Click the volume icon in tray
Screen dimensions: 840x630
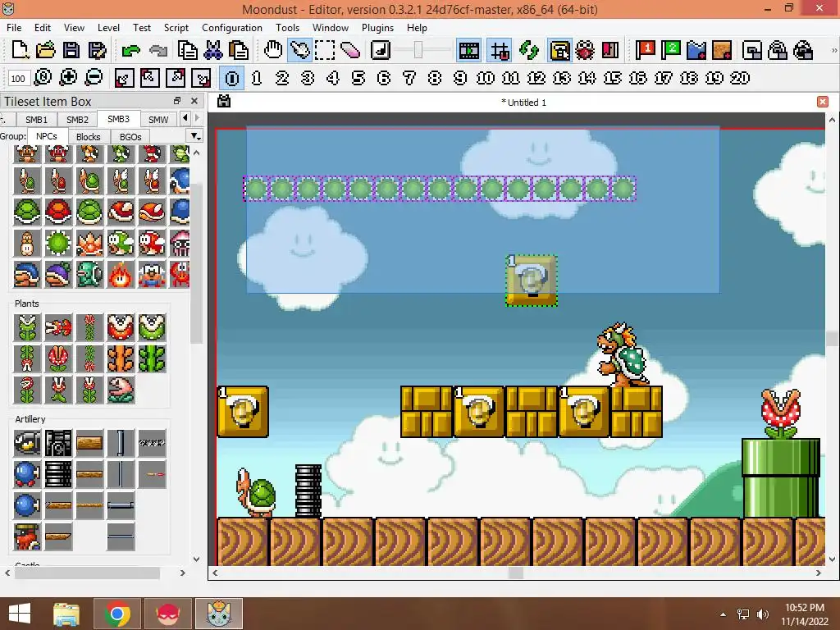pos(763,614)
